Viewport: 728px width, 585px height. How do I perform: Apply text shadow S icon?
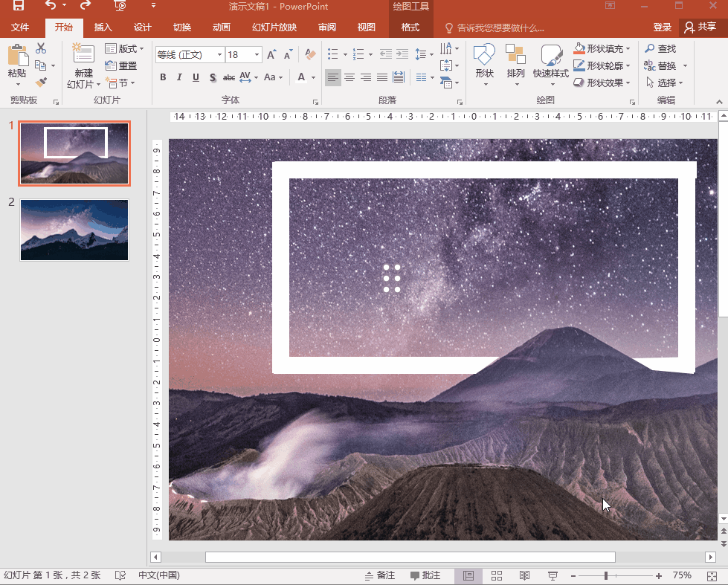tap(213, 77)
